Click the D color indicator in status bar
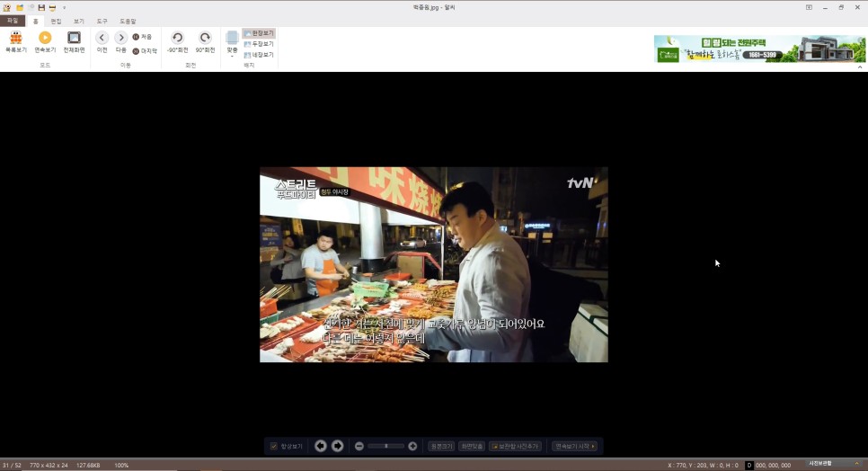The height and width of the screenshot is (471, 868). tap(749, 466)
